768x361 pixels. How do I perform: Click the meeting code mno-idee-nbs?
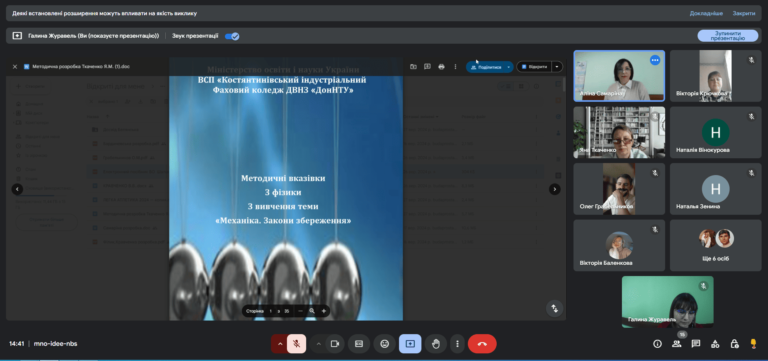[55, 344]
